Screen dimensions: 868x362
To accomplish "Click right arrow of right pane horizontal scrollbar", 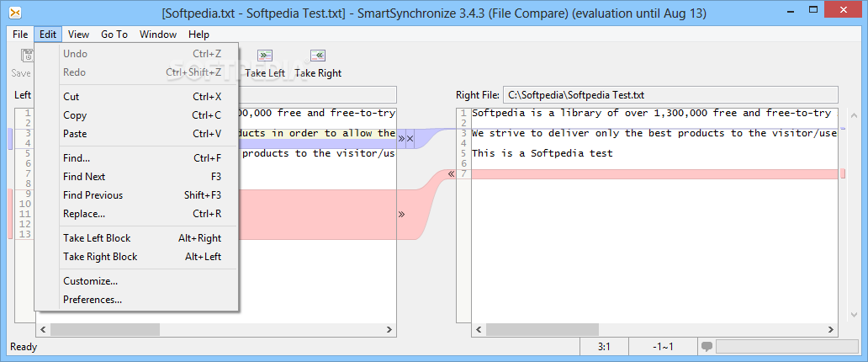I will [x=831, y=330].
